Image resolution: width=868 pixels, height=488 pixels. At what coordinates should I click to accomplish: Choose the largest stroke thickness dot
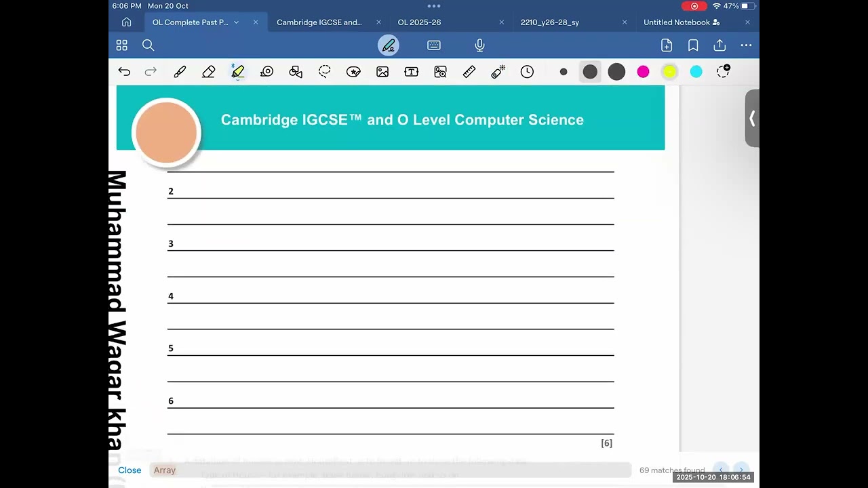616,72
